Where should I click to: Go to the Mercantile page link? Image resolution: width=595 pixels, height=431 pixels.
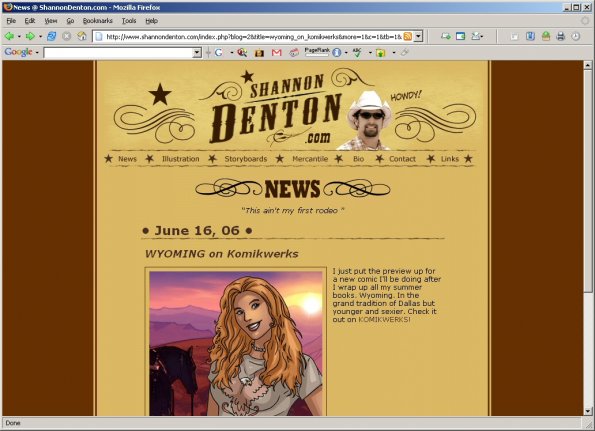click(310, 159)
